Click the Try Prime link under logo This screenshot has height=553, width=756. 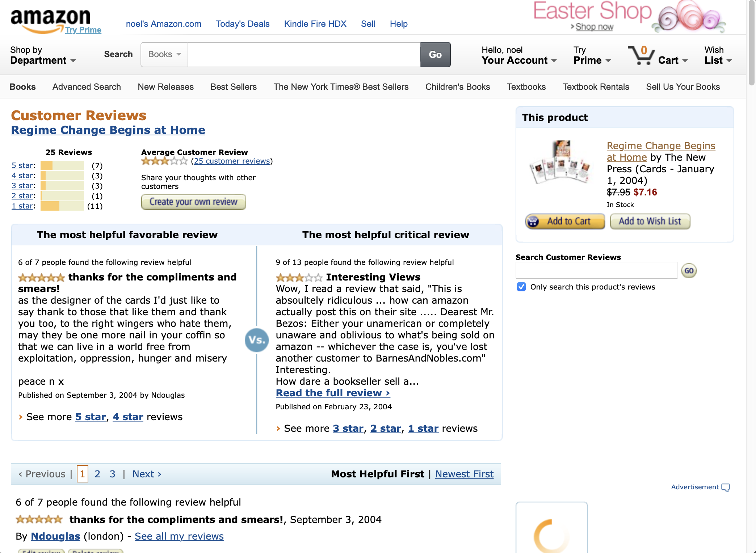[x=84, y=30]
